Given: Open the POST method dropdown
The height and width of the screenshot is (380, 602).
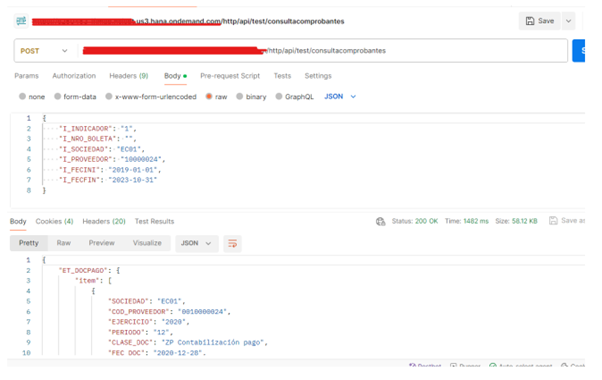Looking at the screenshot, I should coord(44,51).
